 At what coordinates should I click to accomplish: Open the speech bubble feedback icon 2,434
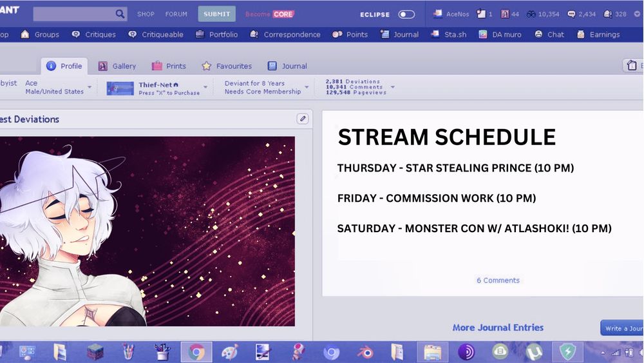coord(582,14)
